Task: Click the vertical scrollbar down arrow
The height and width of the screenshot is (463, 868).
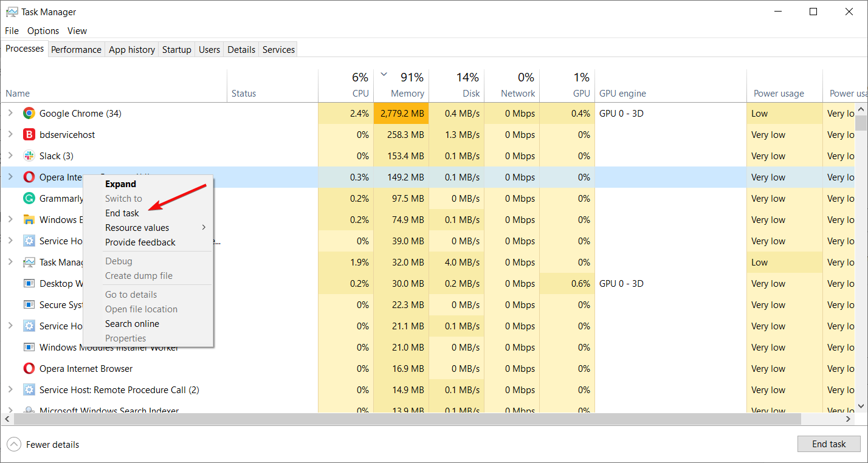Action: click(x=861, y=406)
